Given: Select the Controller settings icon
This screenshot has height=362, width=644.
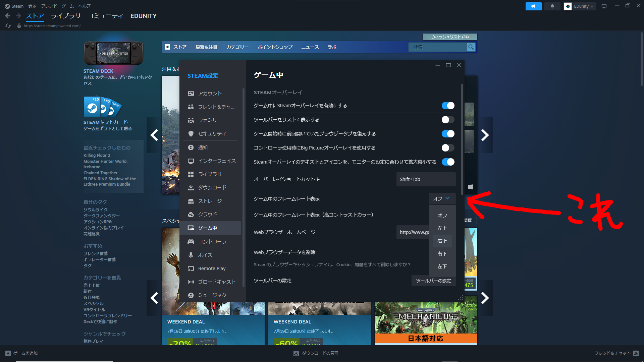Looking at the screenshot, I should pos(191,241).
